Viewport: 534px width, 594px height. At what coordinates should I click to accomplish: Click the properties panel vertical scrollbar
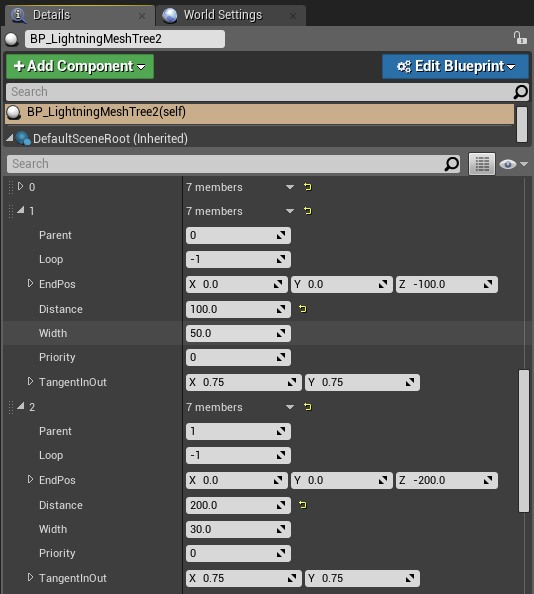pos(524,441)
